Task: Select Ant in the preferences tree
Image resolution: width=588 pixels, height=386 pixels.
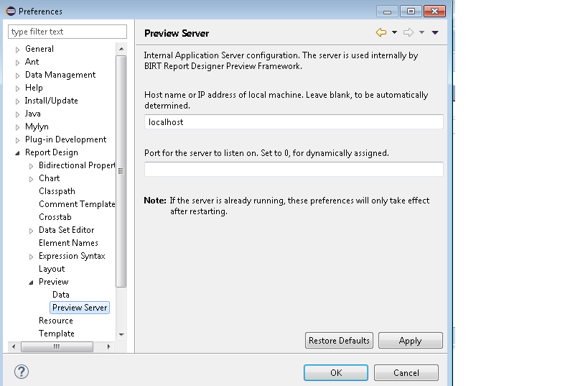Action: pyautogui.click(x=32, y=62)
